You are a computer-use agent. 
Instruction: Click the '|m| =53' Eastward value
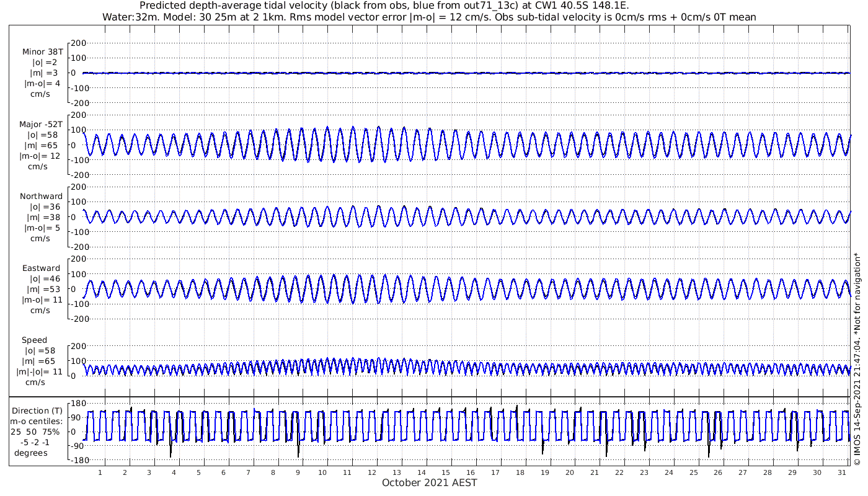click(42, 290)
